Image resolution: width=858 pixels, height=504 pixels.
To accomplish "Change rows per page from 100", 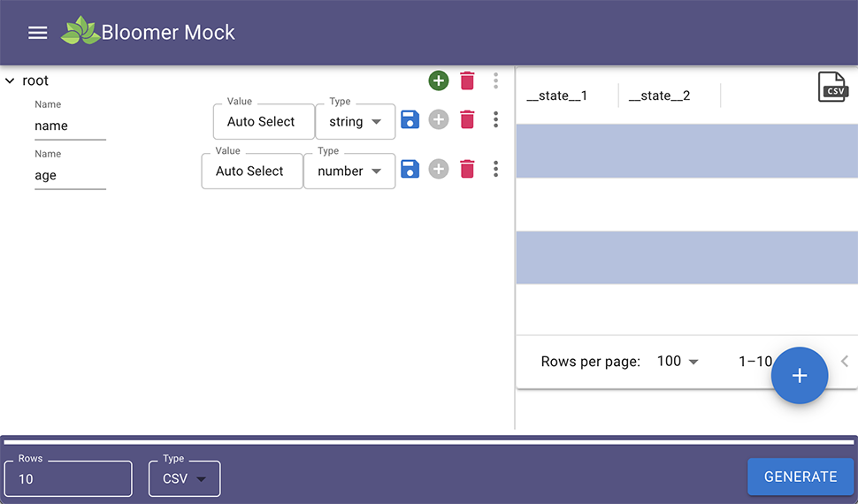I will coord(678,361).
